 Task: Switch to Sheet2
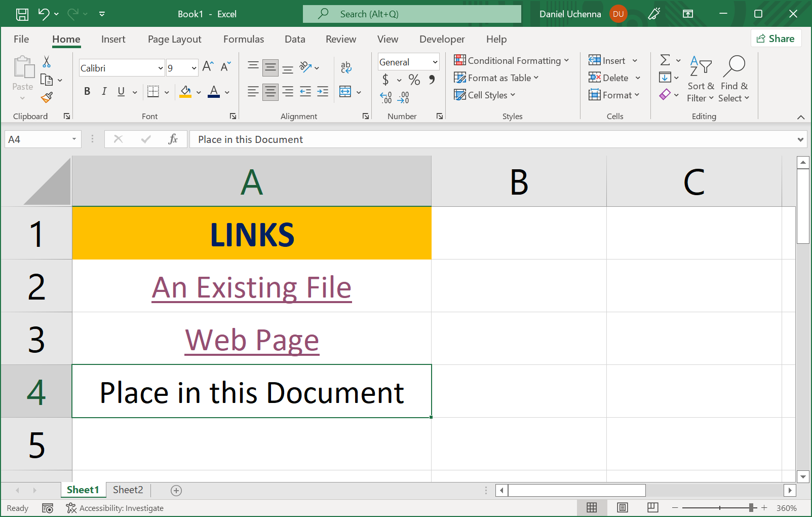pyautogui.click(x=128, y=490)
